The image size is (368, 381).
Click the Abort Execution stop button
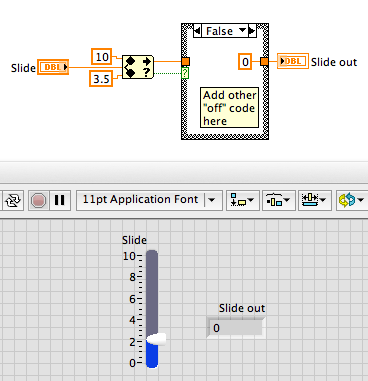38,201
